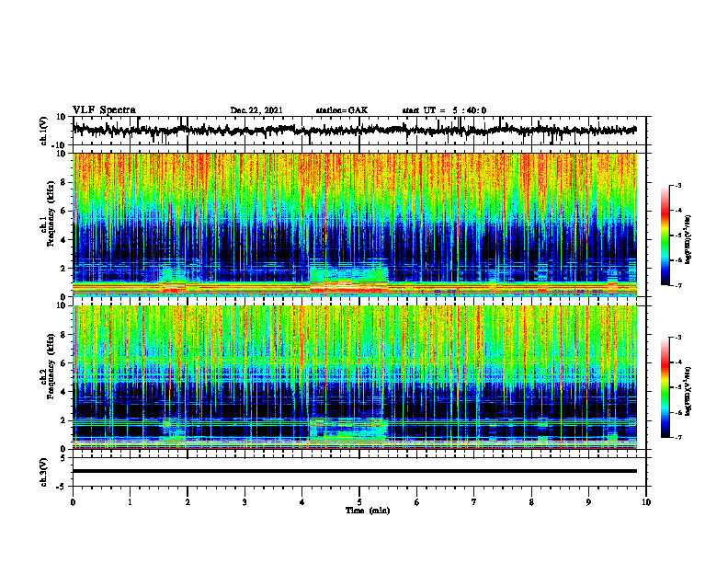Viewport: 728px width, 563px height.
Task: Click the "5" tick on ch.3(V) axis
Action: (64, 458)
